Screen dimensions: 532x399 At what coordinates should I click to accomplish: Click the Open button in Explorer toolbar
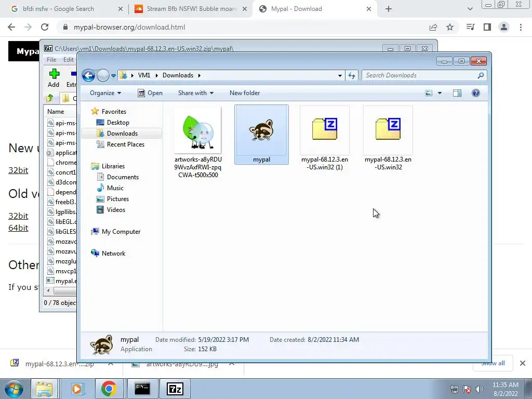point(150,93)
